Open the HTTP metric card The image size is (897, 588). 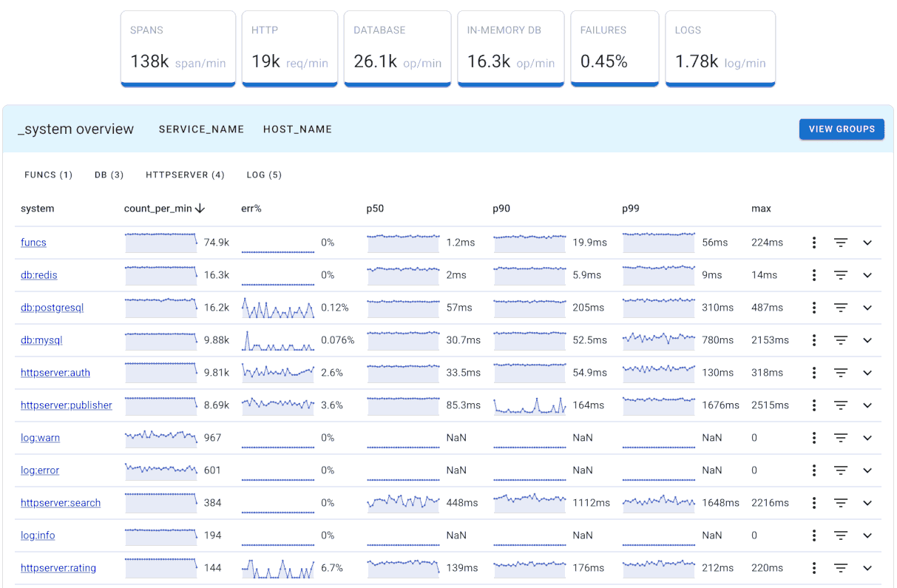pos(290,49)
